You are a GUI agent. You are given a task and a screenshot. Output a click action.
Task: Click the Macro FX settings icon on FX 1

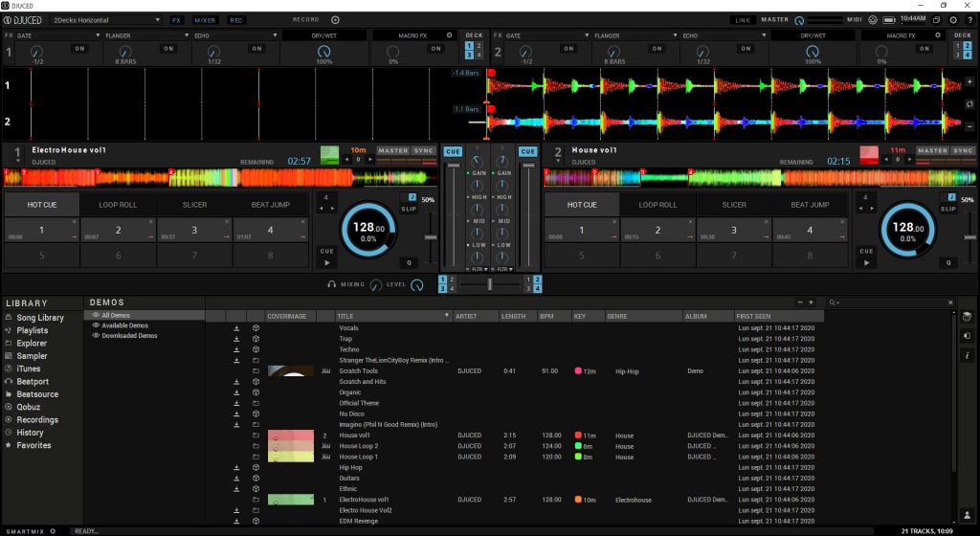click(x=449, y=35)
